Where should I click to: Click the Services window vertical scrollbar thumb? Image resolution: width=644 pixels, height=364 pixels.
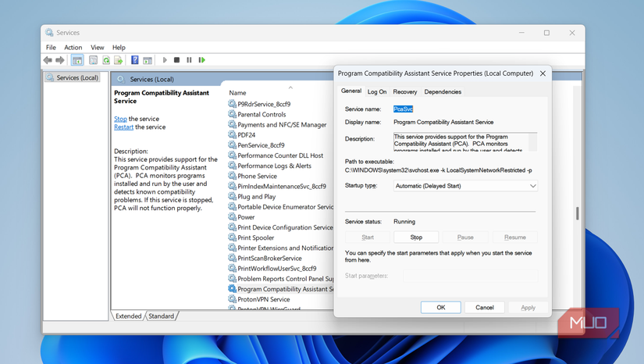577,213
